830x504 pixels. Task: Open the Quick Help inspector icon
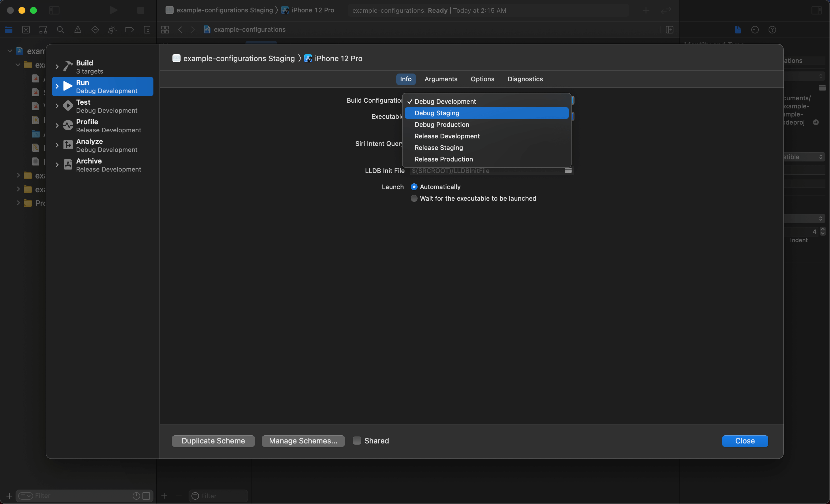pos(772,30)
